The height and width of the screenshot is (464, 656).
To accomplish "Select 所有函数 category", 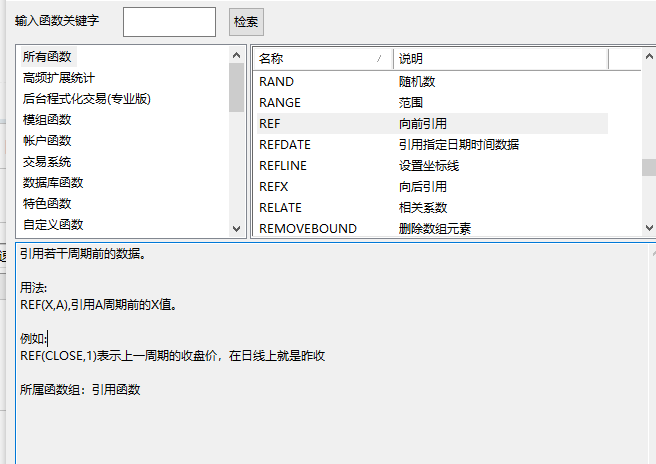I will 47,56.
